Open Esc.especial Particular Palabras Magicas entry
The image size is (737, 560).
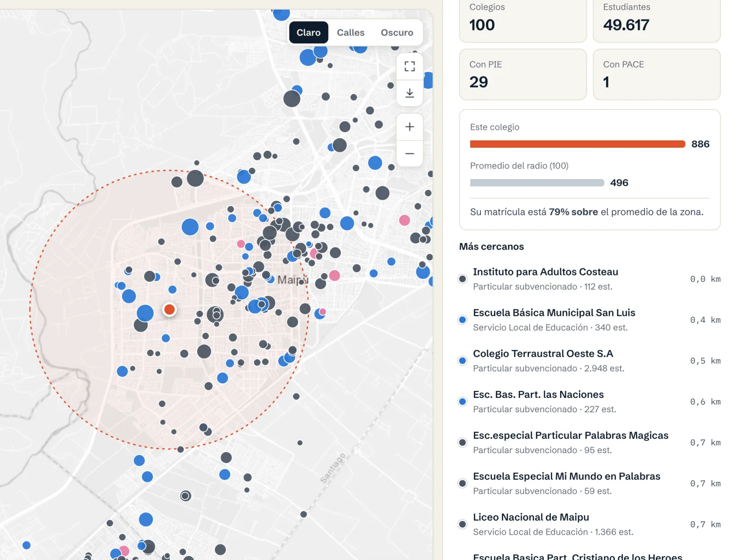(x=590, y=443)
